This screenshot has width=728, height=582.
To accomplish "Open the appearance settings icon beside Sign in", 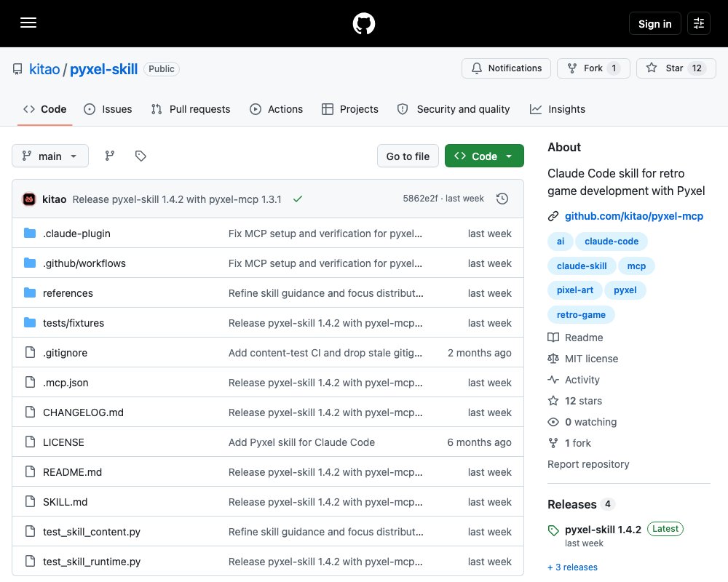I will [x=699, y=23].
